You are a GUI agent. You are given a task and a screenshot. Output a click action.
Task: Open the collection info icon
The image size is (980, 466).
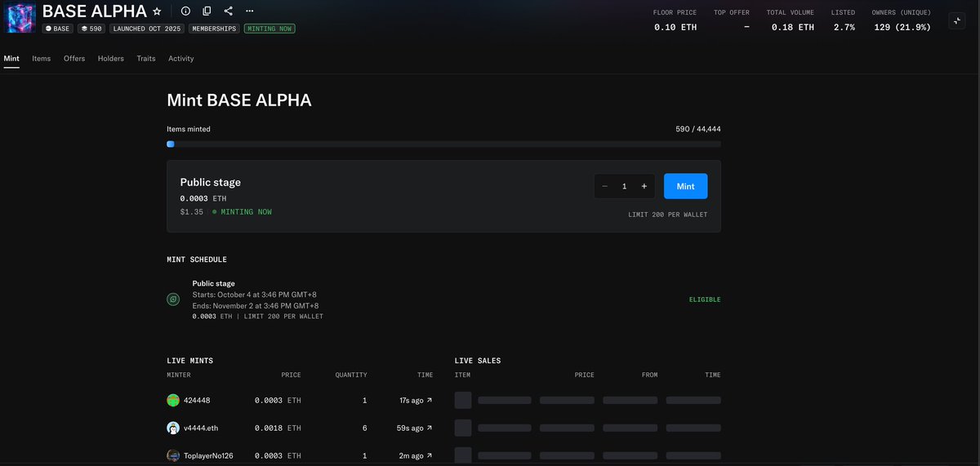(x=185, y=11)
